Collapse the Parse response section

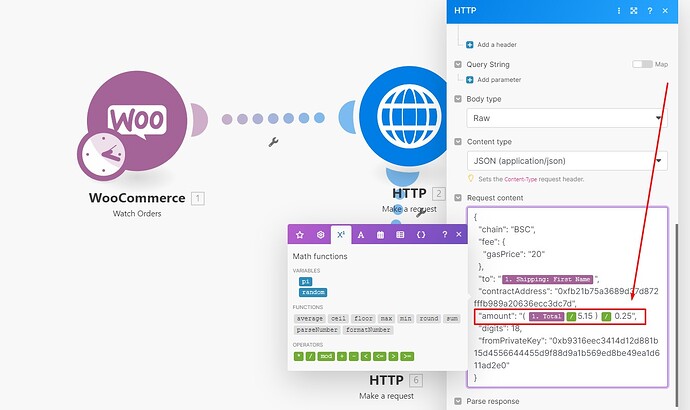[x=458, y=401]
